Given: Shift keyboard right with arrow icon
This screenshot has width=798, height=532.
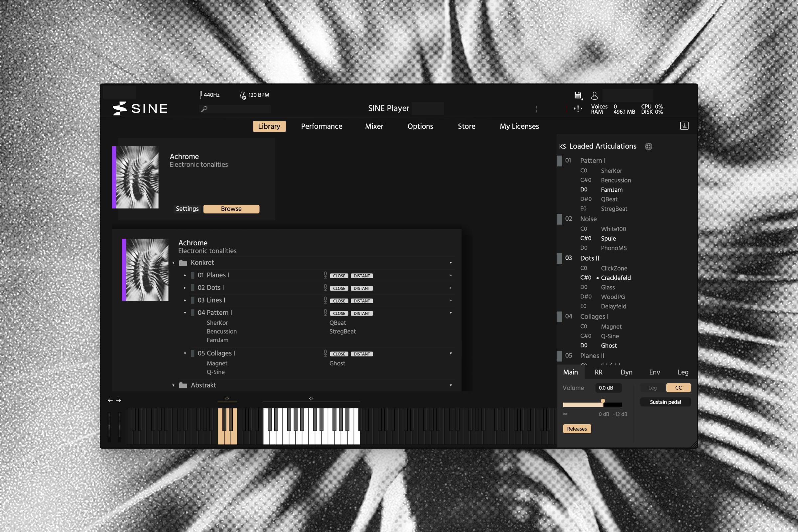Looking at the screenshot, I should (118, 400).
